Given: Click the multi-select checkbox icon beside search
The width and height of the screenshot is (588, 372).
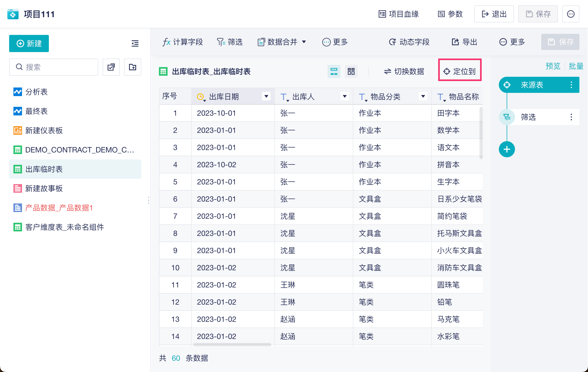Looking at the screenshot, I should (x=111, y=67).
